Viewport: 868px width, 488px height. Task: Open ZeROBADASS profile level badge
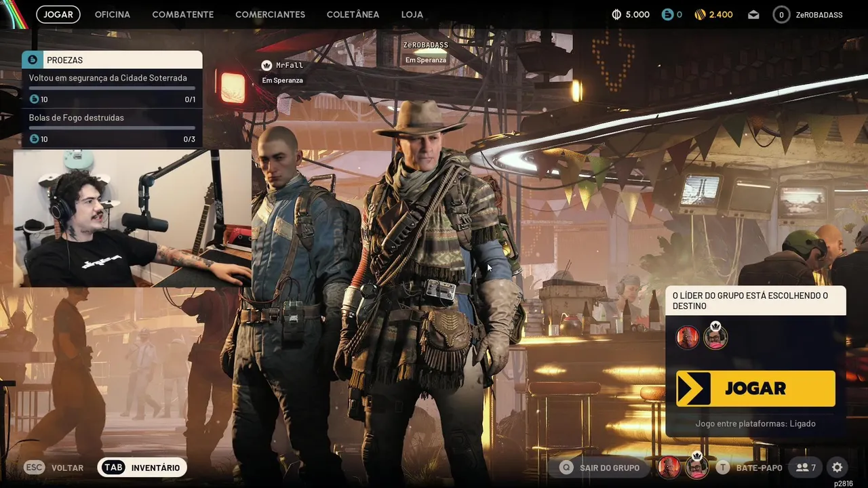(781, 14)
